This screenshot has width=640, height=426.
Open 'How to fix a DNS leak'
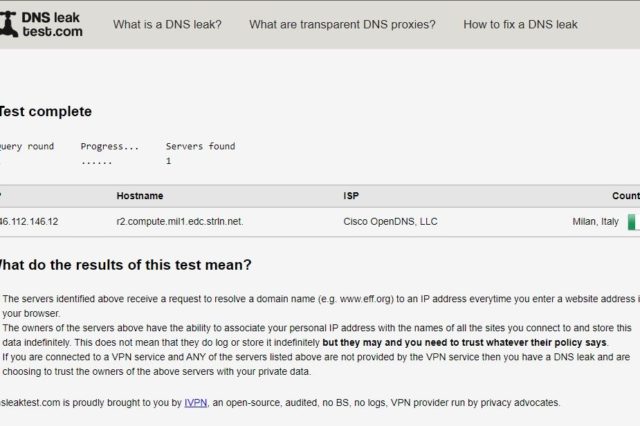click(x=520, y=24)
